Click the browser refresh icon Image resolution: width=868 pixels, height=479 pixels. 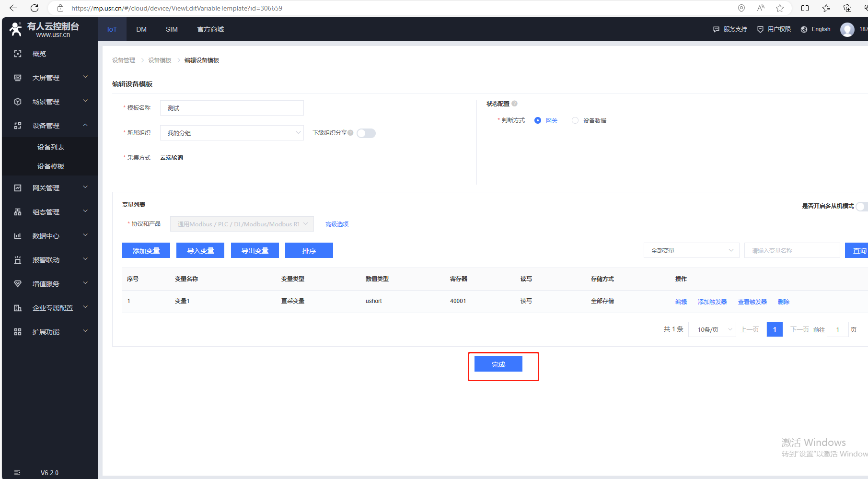pyautogui.click(x=35, y=8)
